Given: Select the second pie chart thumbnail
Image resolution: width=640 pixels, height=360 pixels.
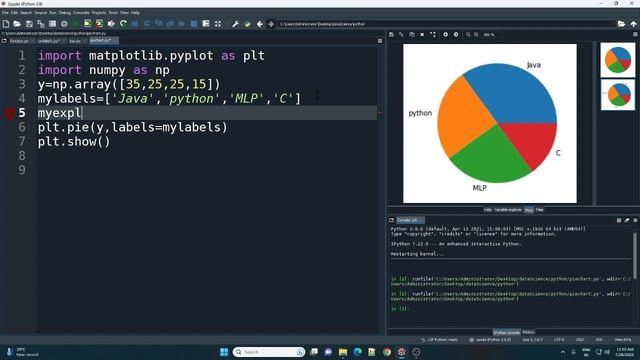Looking at the screenshot, I should click(618, 95).
